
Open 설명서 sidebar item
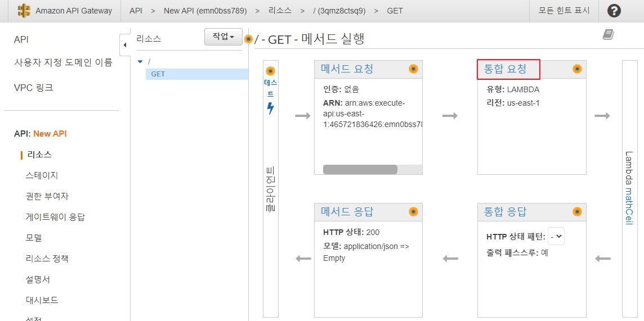click(x=38, y=279)
